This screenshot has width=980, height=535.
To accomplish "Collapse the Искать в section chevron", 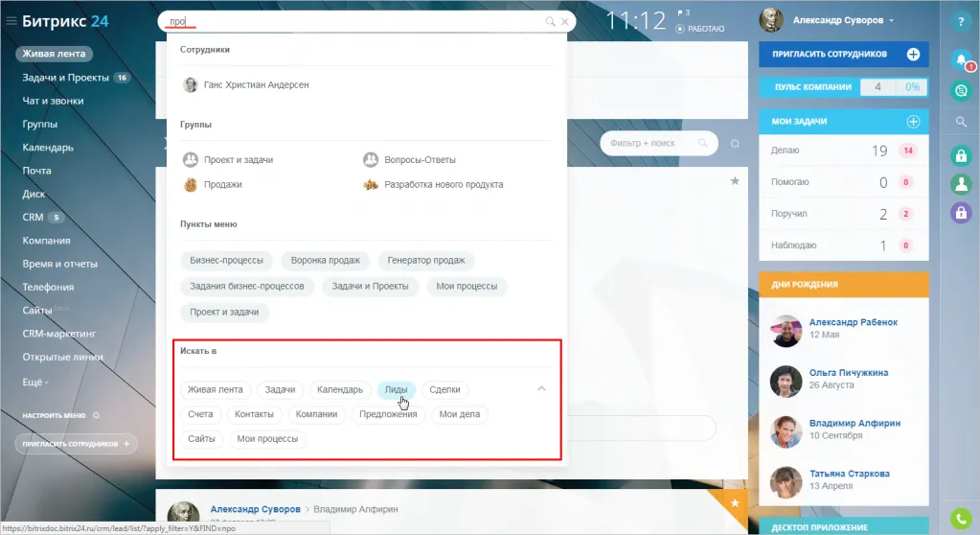I will click(541, 389).
